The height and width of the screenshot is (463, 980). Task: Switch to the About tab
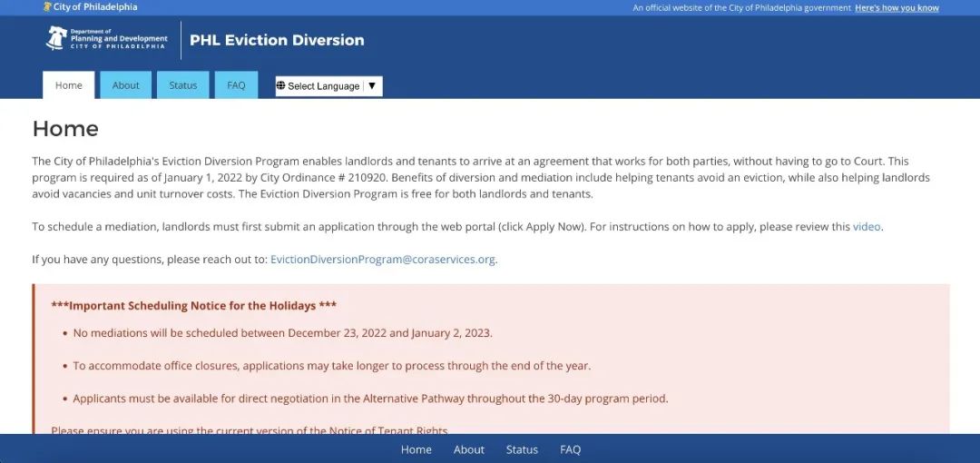tap(125, 85)
